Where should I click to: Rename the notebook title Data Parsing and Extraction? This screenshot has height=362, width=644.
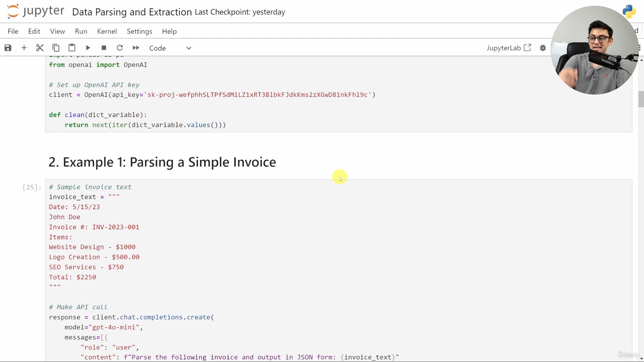132,12
